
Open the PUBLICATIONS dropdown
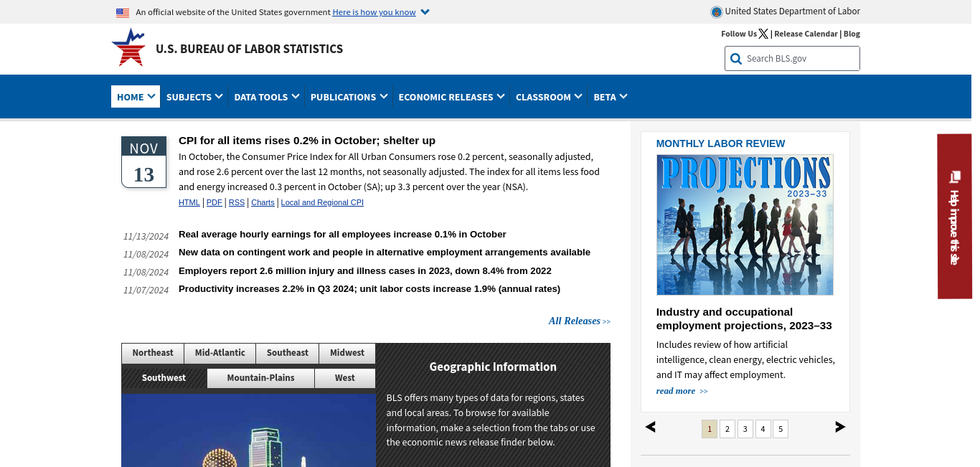[349, 97]
